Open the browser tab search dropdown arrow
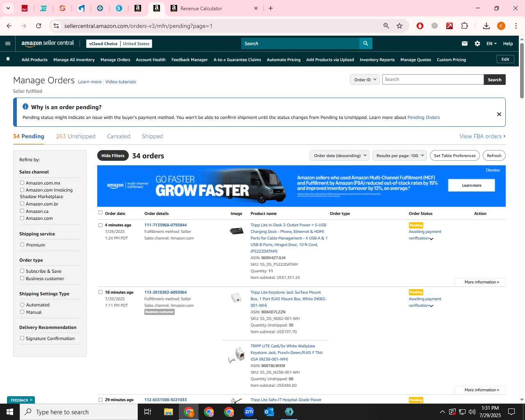525x420 pixels. (8, 8)
